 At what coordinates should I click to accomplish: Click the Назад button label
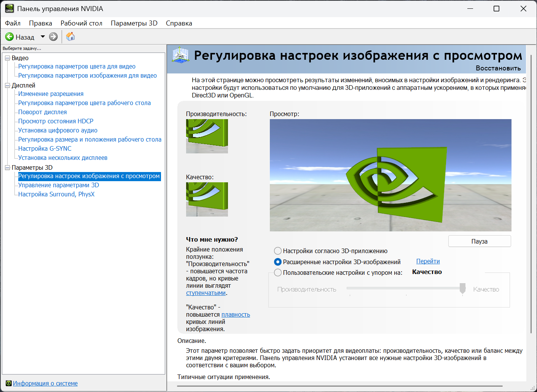(25, 37)
